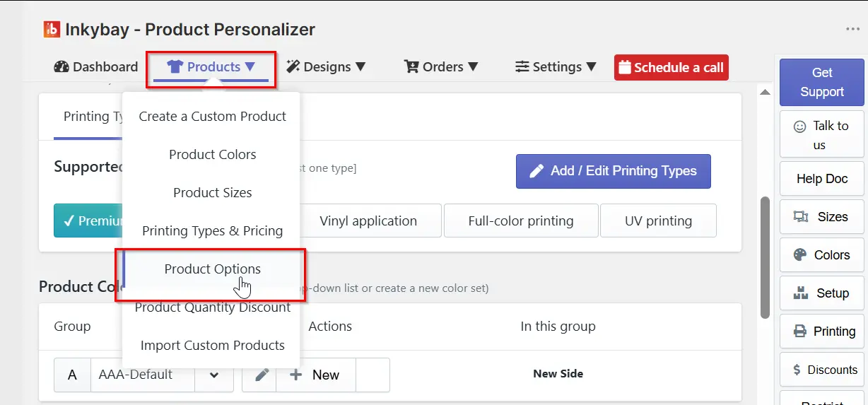Click the New color group button
The height and width of the screenshot is (405, 868).
(316, 375)
